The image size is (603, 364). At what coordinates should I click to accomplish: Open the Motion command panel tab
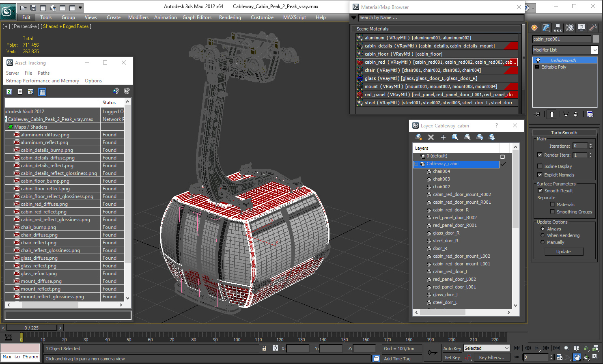point(570,28)
